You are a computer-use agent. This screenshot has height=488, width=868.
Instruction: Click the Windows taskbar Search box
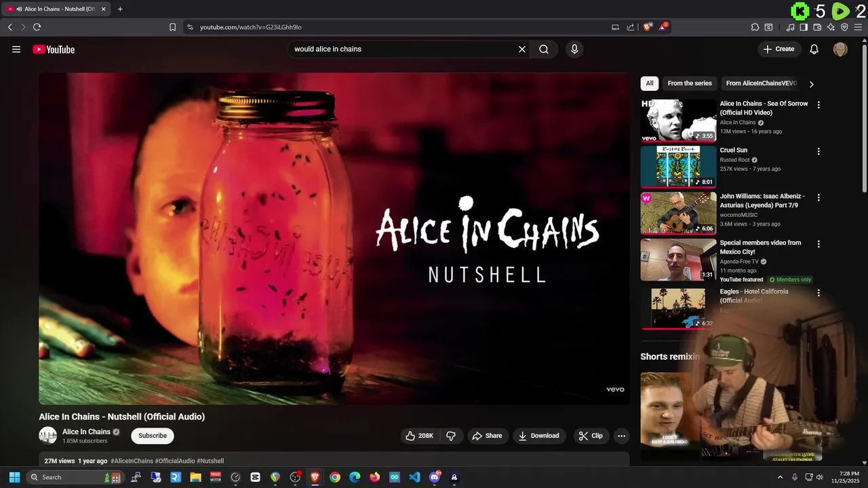pyautogui.click(x=75, y=477)
